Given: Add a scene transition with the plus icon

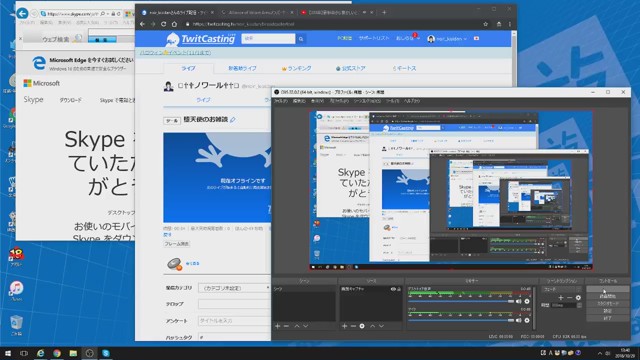Looking at the screenshot, I should pos(561,298).
